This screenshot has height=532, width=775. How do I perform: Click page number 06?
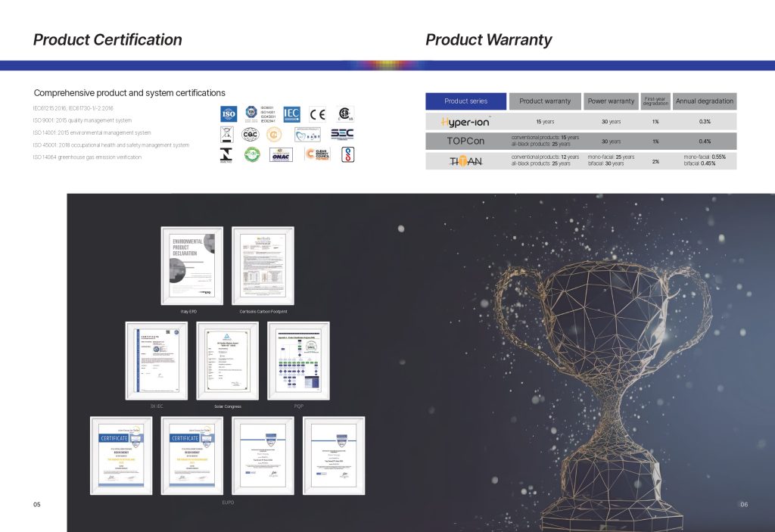click(745, 504)
